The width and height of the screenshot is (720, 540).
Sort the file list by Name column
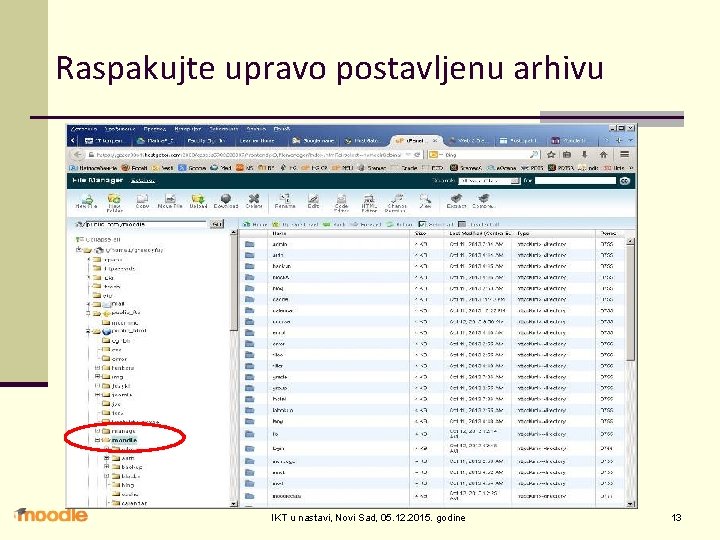pyautogui.click(x=338, y=234)
